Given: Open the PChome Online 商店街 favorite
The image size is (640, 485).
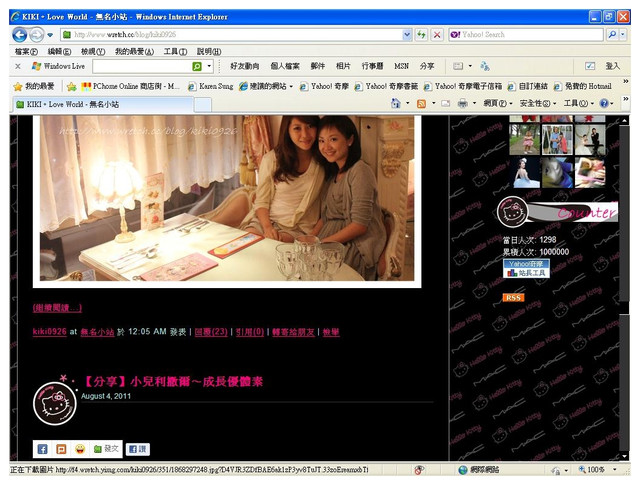Looking at the screenshot, I should click(131, 86).
